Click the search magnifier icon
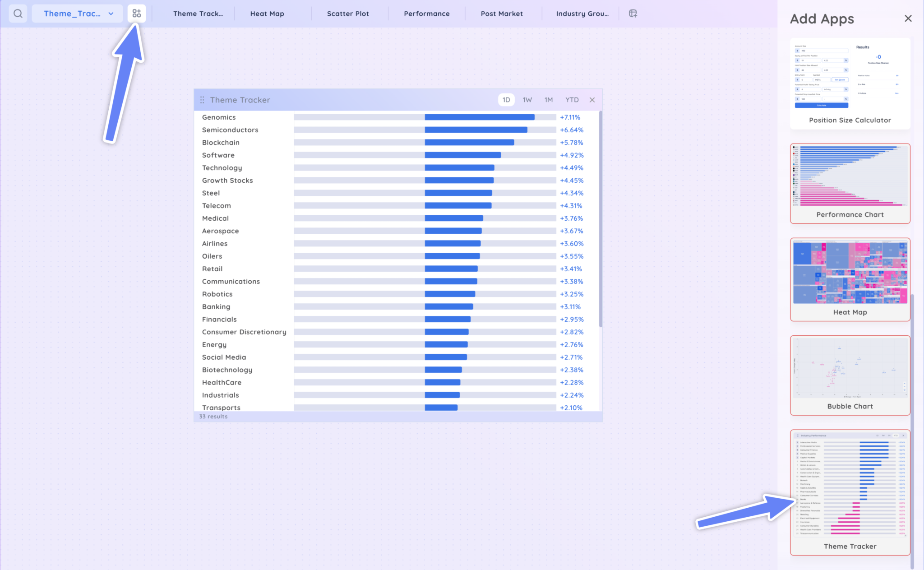This screenshot has width=924, height=570. [18, 14]
